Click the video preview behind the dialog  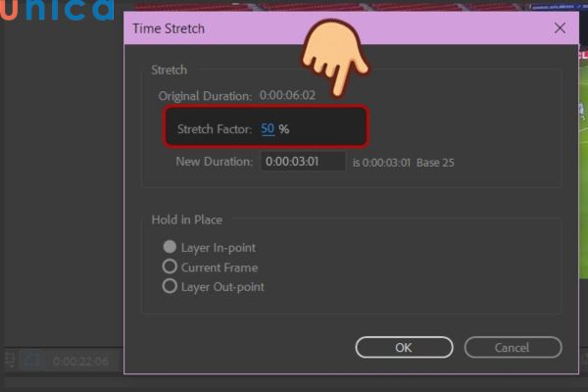coord(580,98)
